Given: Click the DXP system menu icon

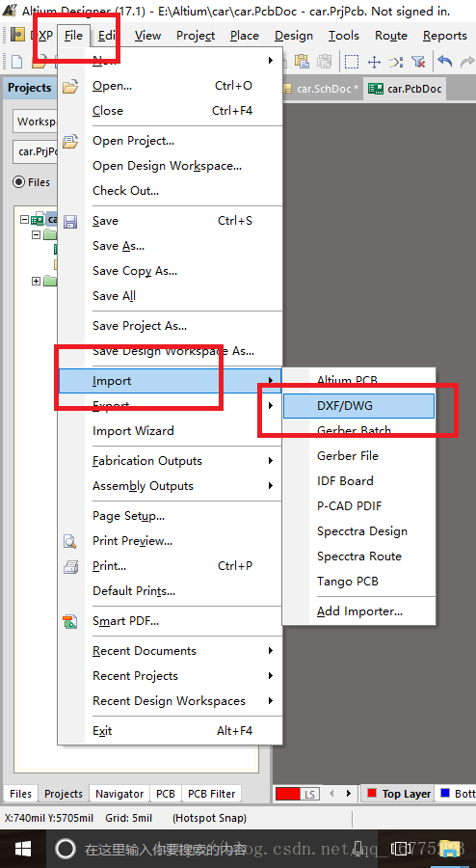Looking at the screenshot, I should (x=18, y=36).
